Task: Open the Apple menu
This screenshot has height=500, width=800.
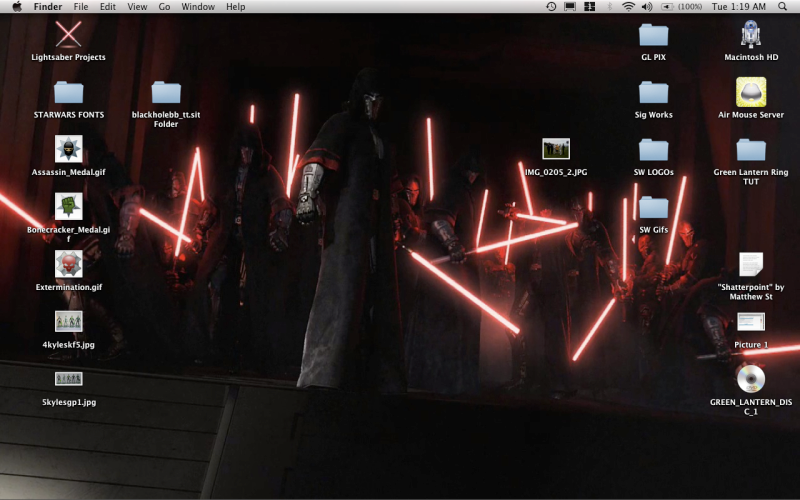Action: pyautogui.click(x=16, y=7)
